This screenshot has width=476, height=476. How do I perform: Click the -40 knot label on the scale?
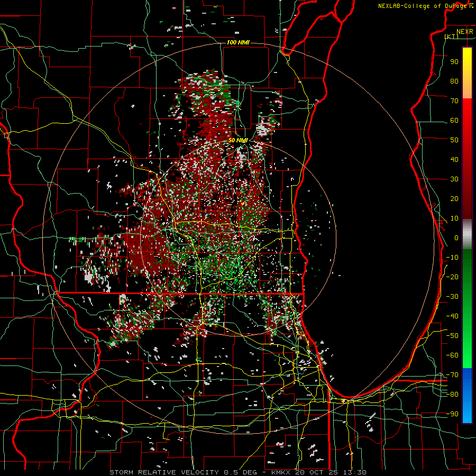coord(452,316)
